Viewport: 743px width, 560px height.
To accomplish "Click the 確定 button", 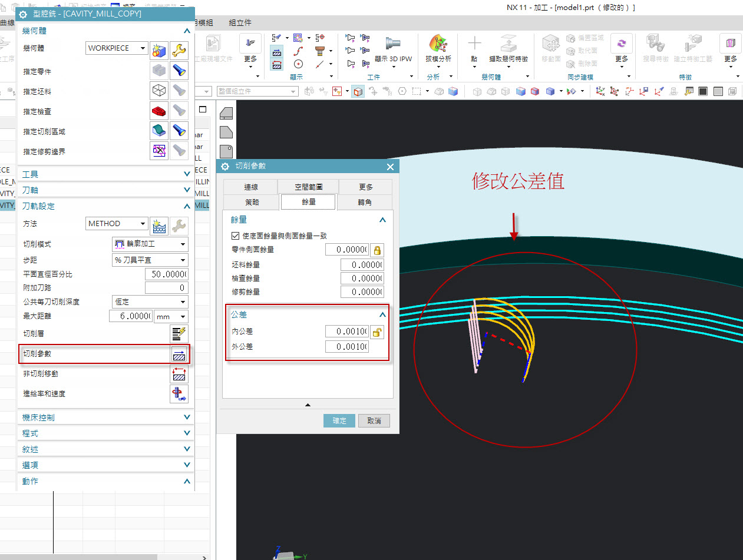I will pyautogui.click(x=339, y=420).
